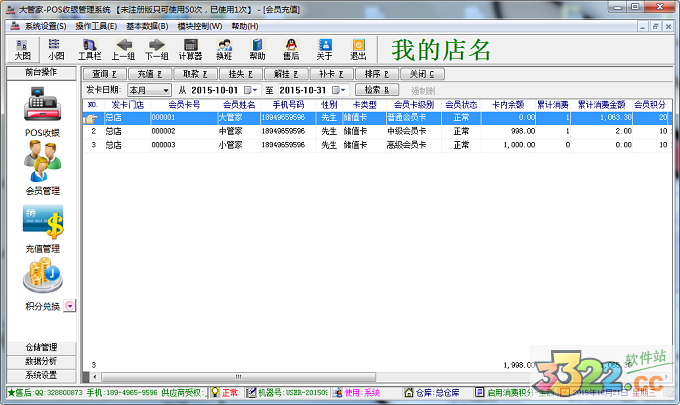This screenshot has width=680, height=405.
Task: Toggle the 工具栏 toolbar button
Action: point(90,49)
